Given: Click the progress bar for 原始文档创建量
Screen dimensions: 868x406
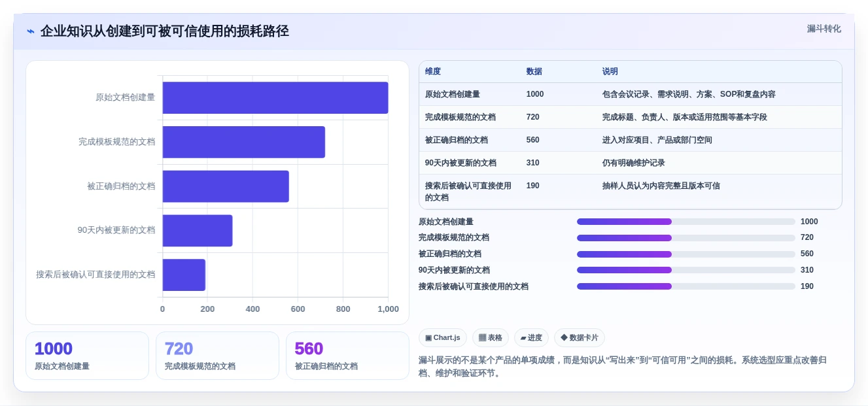Looking at the screenshot, I should pyautogui.click(x=686, y=222).
